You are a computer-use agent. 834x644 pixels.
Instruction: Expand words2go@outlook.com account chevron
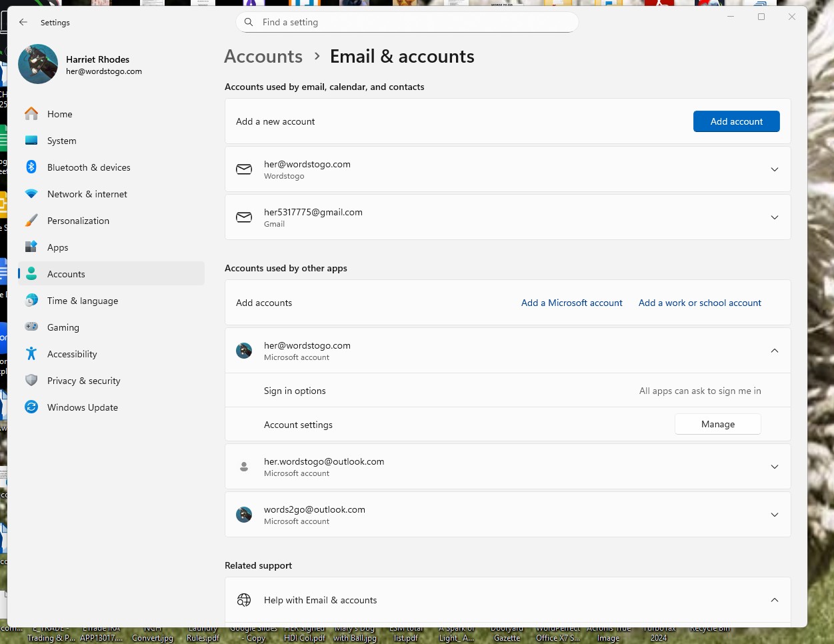(775, 515)
